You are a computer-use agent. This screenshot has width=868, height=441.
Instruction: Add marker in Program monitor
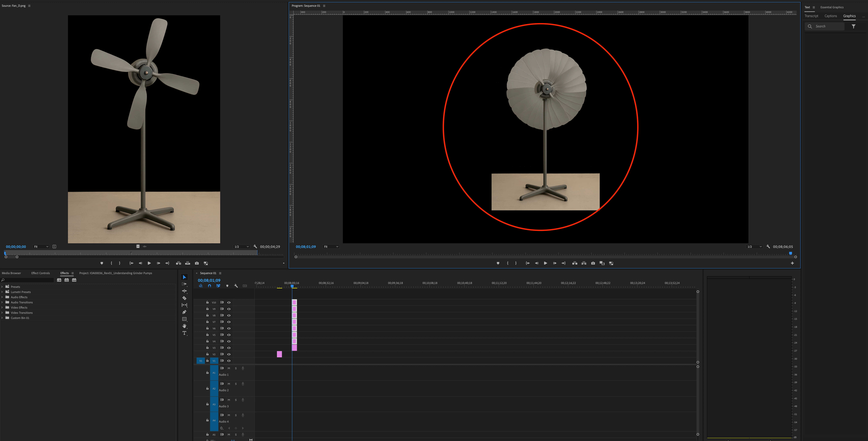(498, 263)
